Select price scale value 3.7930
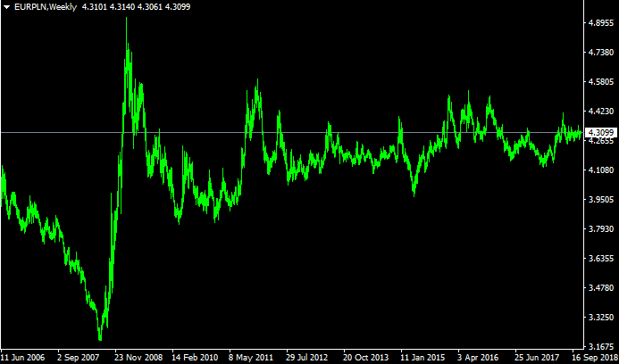 (x=603, y=229)
